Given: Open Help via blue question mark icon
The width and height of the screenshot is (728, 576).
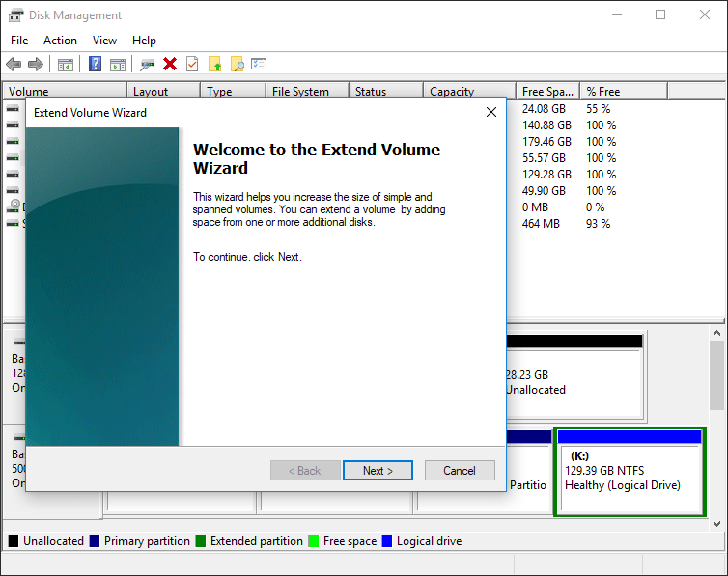Looking at the screenshot, I should [x=96, y=64].
